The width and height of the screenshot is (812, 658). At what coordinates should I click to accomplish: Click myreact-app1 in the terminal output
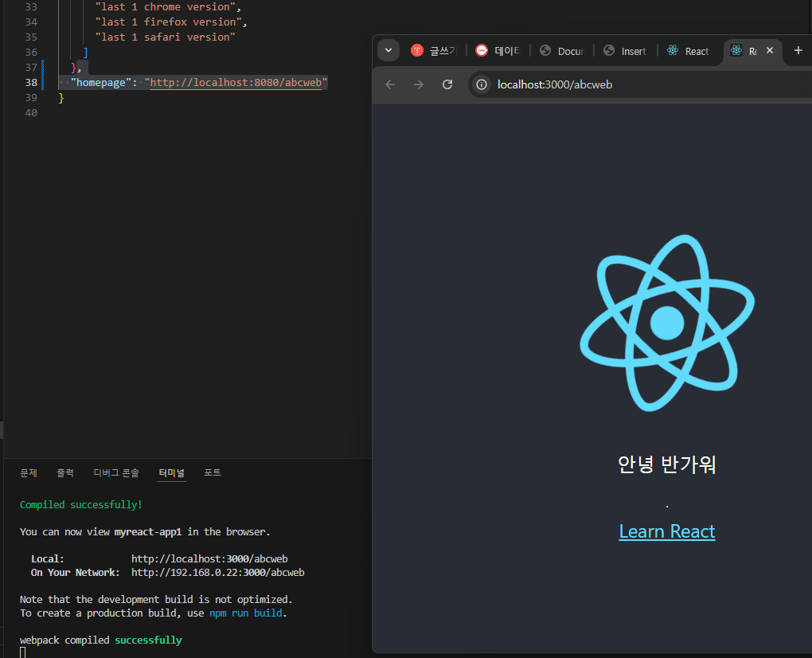click(x=148, y=532)
